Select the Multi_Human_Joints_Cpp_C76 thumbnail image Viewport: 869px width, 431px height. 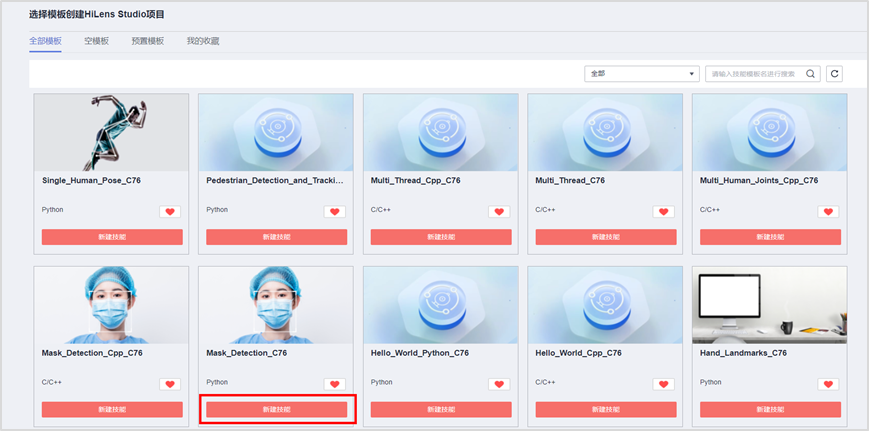(770, 132)
